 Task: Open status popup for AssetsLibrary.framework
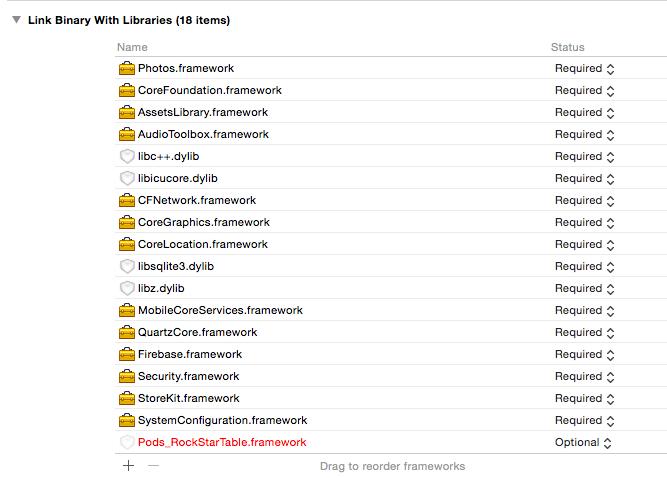[584, 113]
